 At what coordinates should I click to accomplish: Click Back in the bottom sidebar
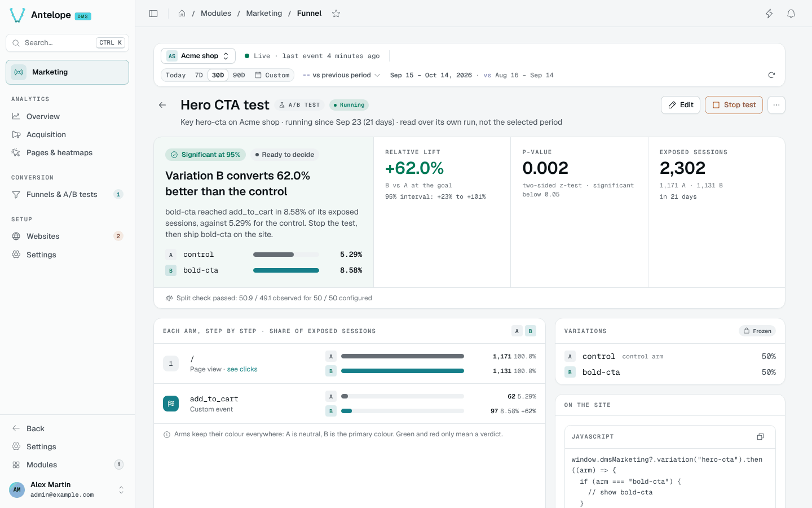[67, 428]
